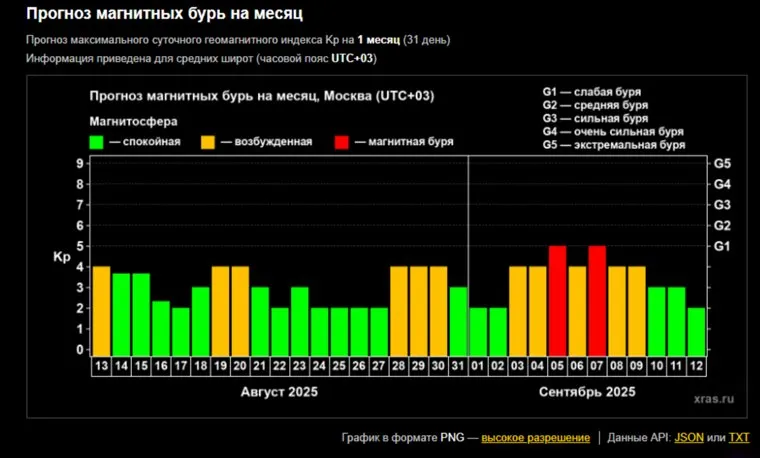This screenshot has height=458, width=760.
Task: Click the xras.ru watermark text
Action: (711, 396)
